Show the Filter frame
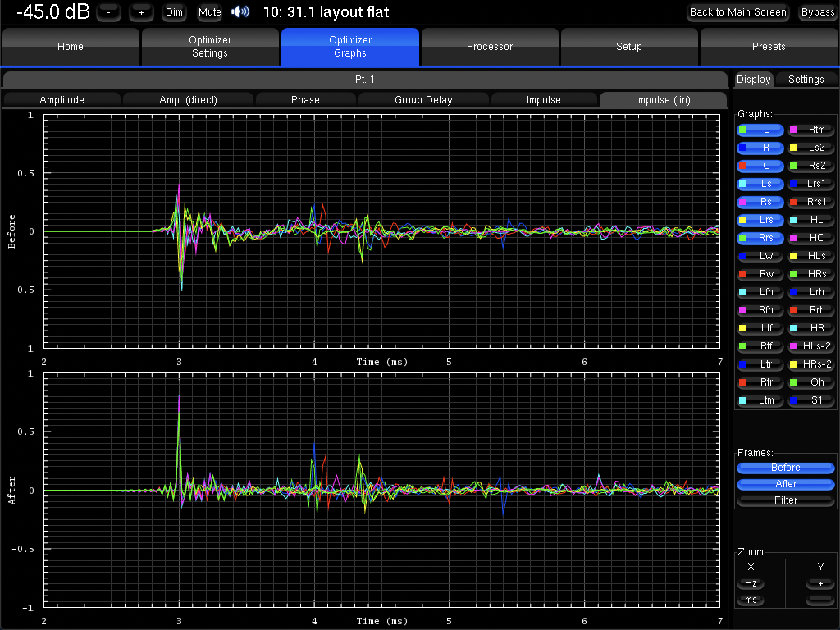The height and width of the screenshot is (630, 840). [x=785, y=500]
